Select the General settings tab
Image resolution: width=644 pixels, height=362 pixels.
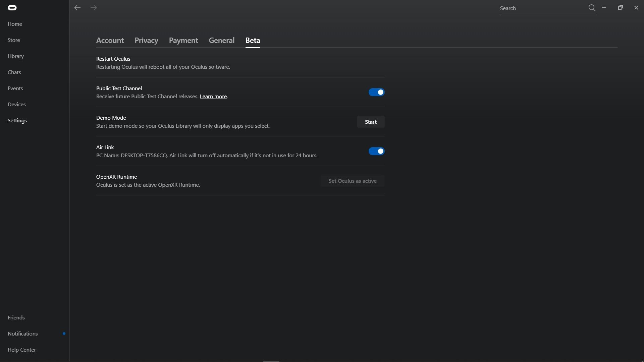pos(221,40)
